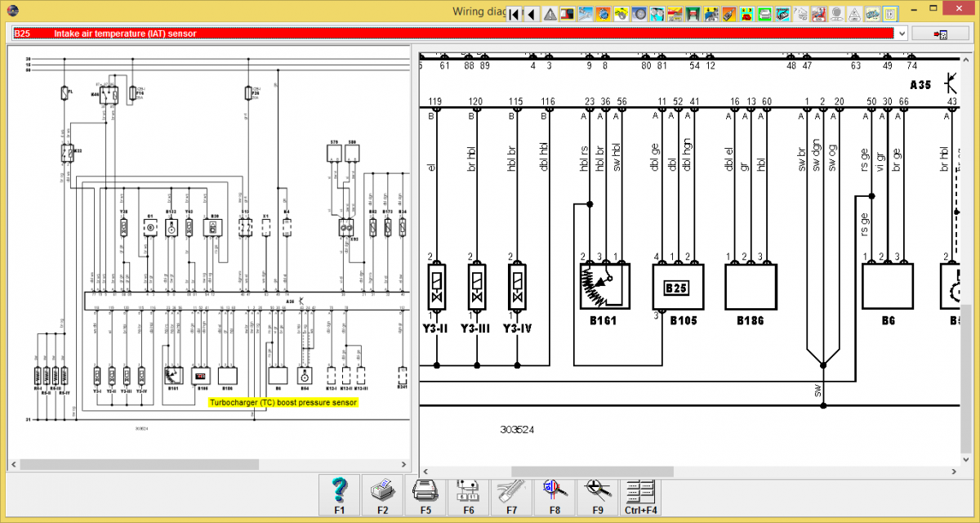The image size is (980, 523).
Task: Open help with the F1 question mark button
Action: click(340, 497)
